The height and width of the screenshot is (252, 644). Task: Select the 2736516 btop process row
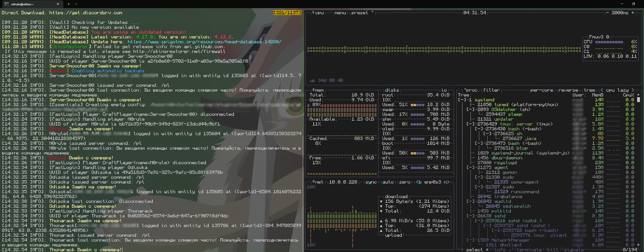547,148
